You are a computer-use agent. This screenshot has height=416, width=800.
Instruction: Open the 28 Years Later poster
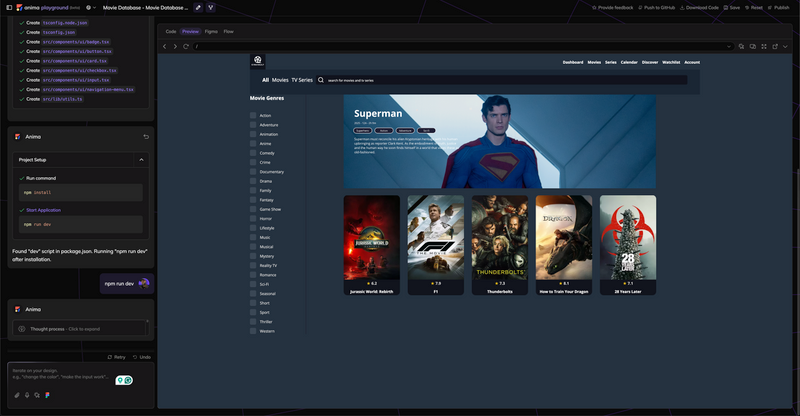click(628, 245)
